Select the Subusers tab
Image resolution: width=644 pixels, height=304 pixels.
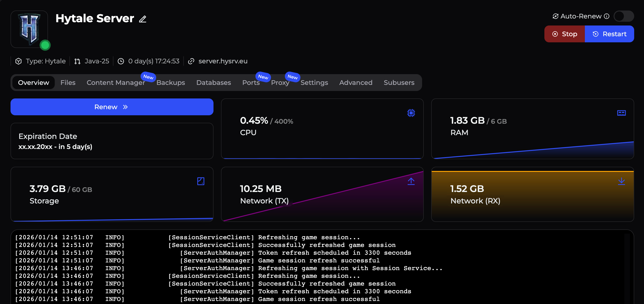pos(399,83)
